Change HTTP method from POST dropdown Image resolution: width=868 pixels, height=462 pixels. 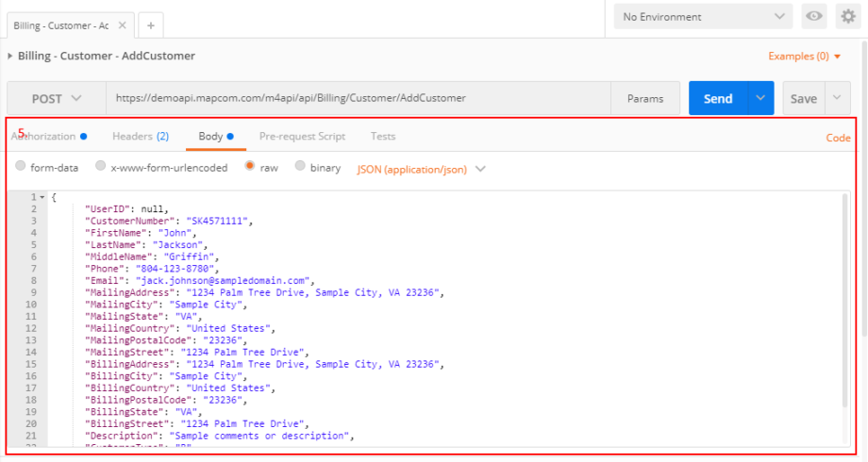(56, 98)
